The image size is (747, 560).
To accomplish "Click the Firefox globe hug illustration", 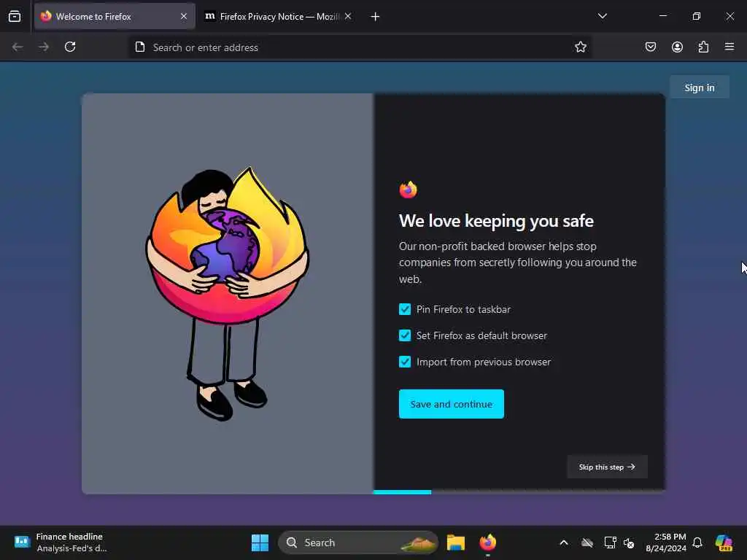I will 228,293.
